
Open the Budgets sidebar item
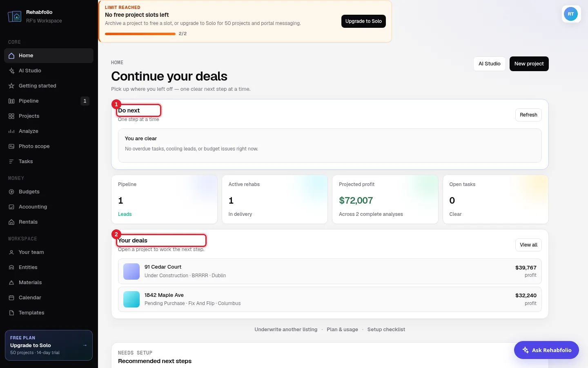coord(49,192)
